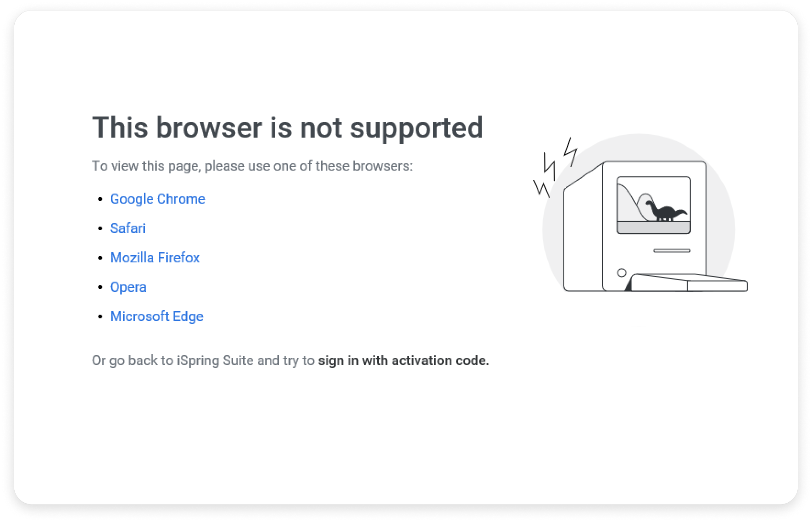Image resolution: width=812 pixels, height=522 pixels.
Task: Click the bullet point next to Safari
Action: (x=100, y=229)
